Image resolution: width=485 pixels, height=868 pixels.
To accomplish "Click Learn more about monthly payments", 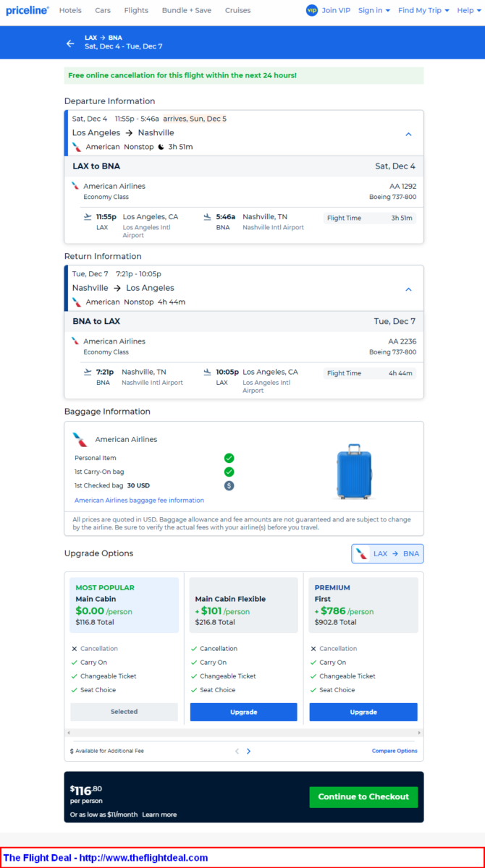I will (x=159, y=814).
